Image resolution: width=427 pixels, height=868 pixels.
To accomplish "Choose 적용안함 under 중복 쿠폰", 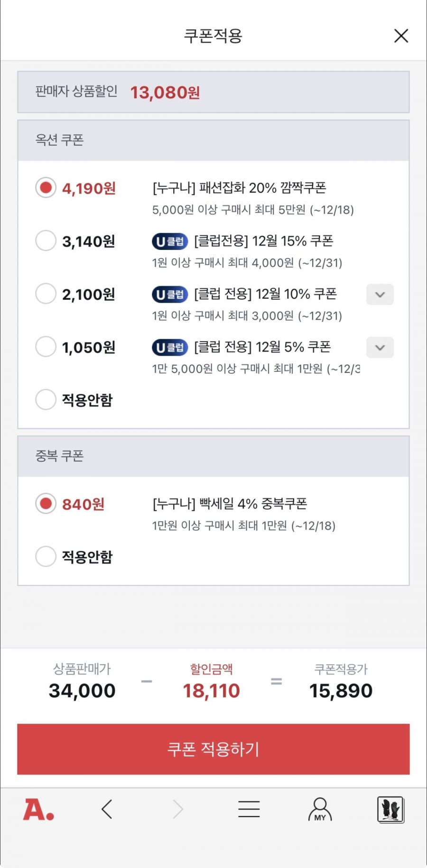I will [46, 556].
